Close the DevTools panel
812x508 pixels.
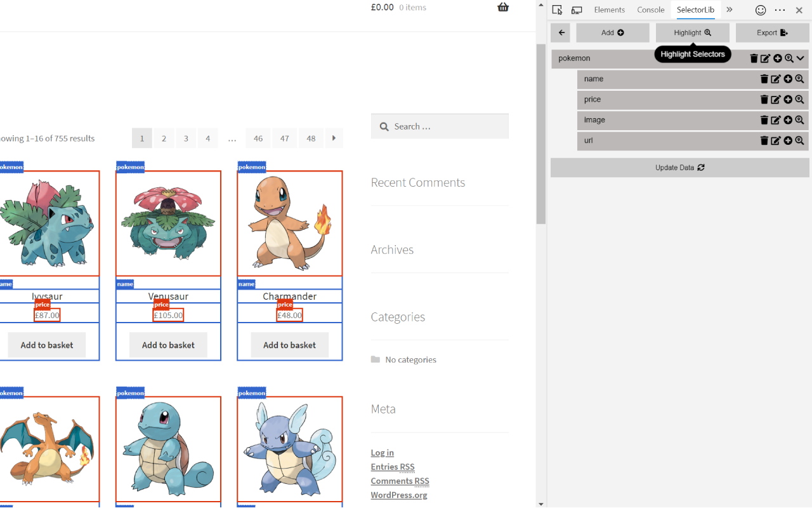click(799, 10)
